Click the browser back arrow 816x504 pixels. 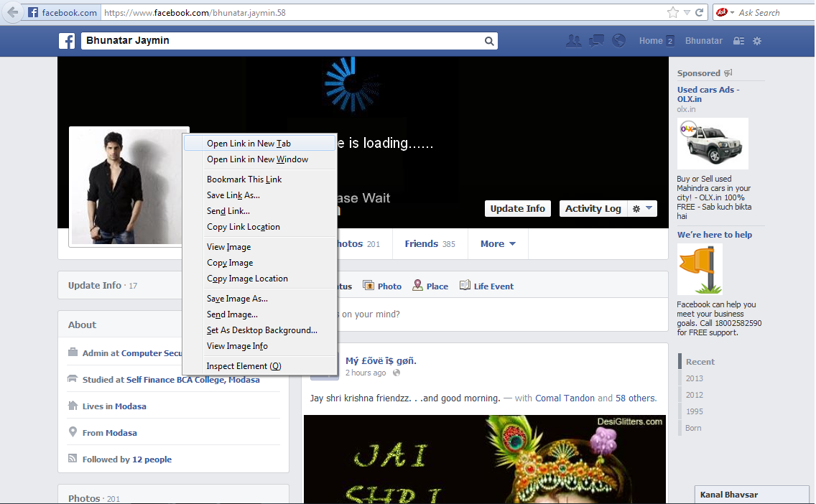pyautogui.click(x=12, y=12)
